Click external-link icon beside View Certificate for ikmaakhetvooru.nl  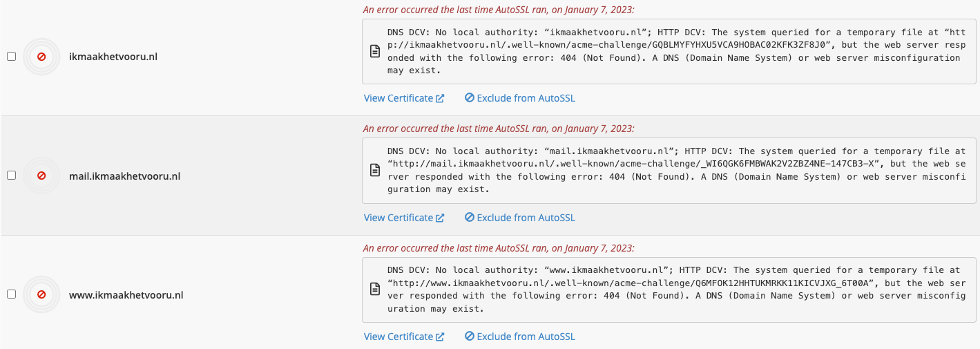tap(440, 98)
